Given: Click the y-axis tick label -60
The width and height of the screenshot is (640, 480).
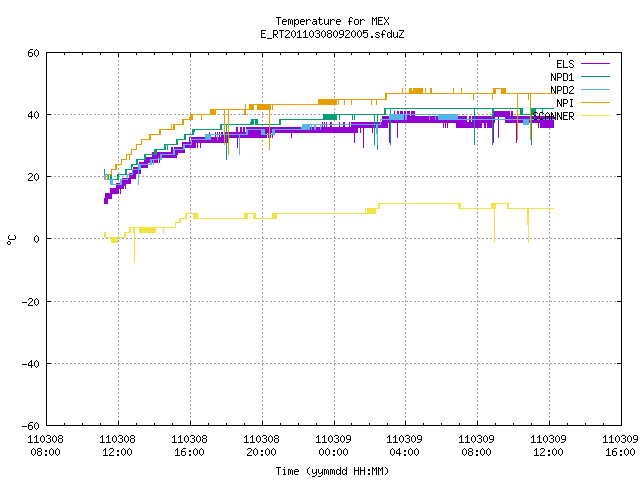Looking at the screenshot, I should click(x=31, y=426).
